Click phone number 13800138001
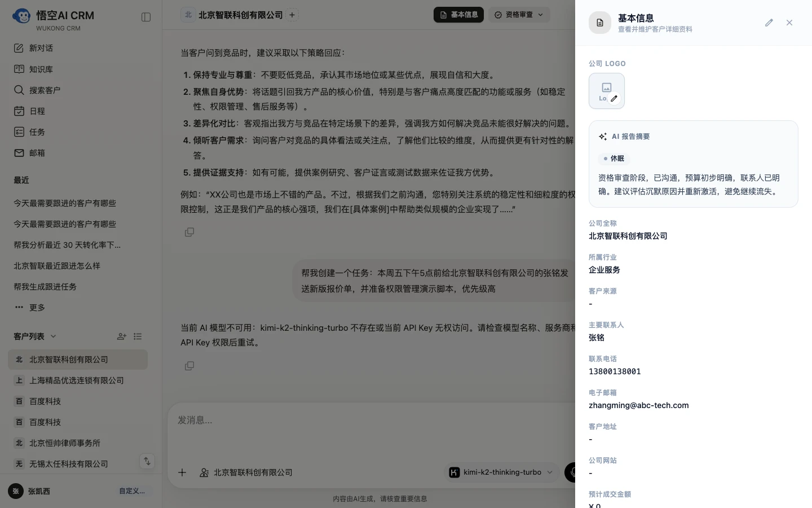Viewport: 812px width, 508px height. pos(615,371)
